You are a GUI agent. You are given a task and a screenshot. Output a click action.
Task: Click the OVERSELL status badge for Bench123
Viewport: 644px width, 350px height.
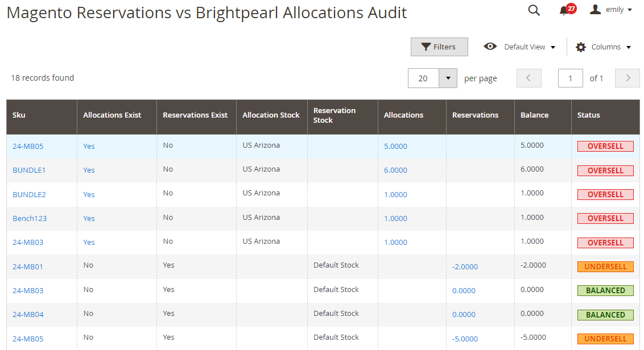605,218
